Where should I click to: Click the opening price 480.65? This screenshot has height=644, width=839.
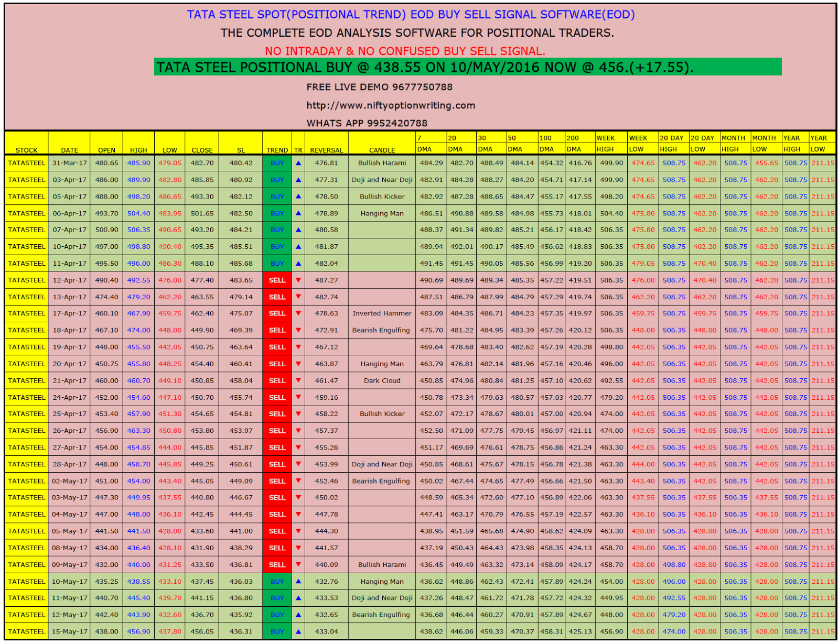pos(106,163)
